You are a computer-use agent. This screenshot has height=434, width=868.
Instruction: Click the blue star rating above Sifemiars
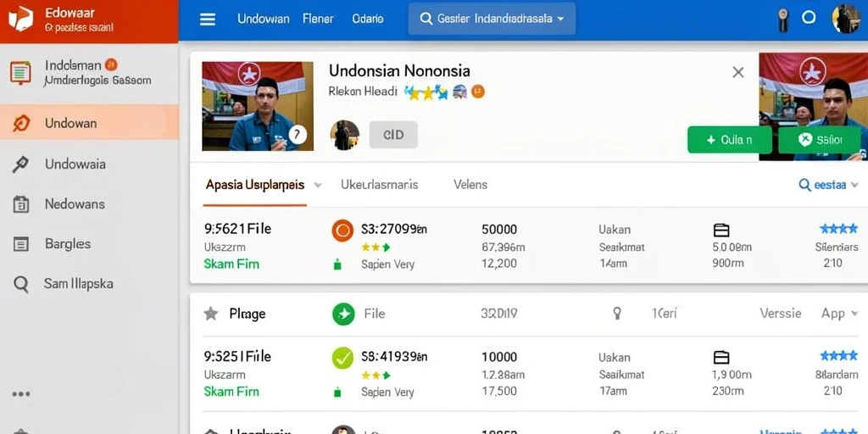[x=838, y=229]
